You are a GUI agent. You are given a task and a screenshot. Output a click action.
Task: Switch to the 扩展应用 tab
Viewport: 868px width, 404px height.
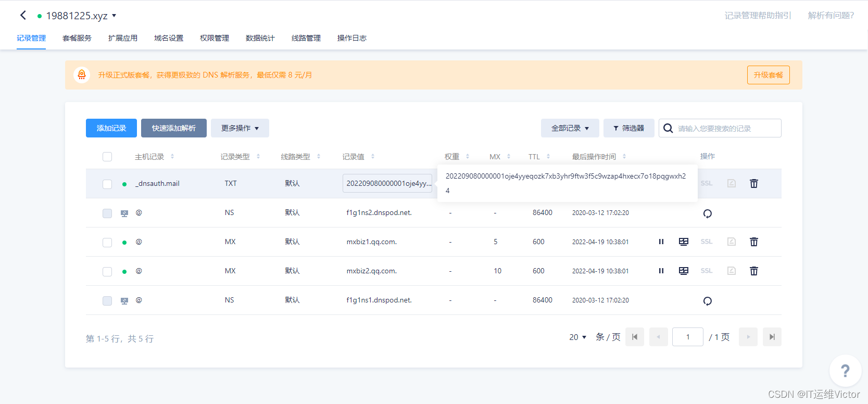click(x=123, y=38)
